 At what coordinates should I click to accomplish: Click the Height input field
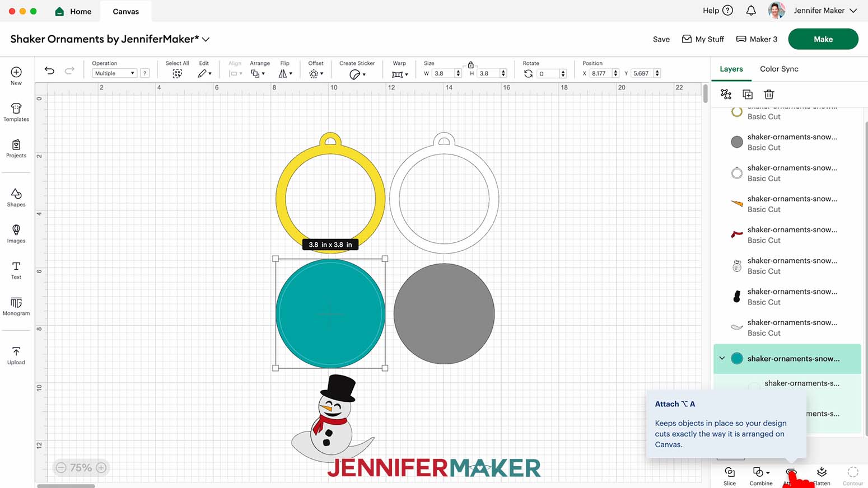488,73
